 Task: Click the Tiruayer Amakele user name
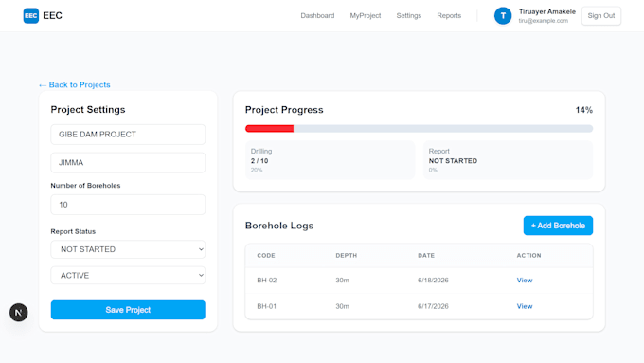547,11
